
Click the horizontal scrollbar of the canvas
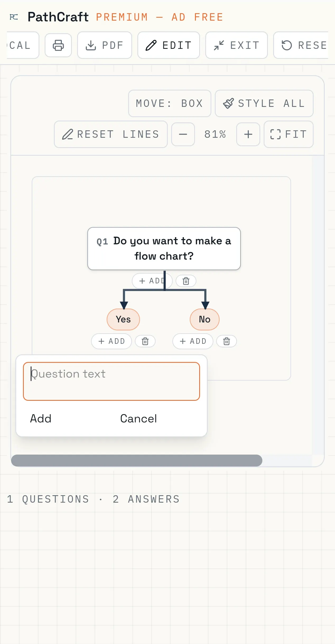(137, 460)
